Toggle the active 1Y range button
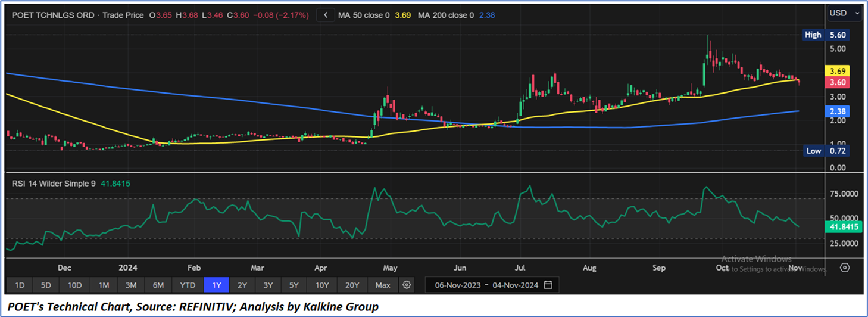This screenshot has height=317, width=868. pyautogui.click(x=216, y=285)
